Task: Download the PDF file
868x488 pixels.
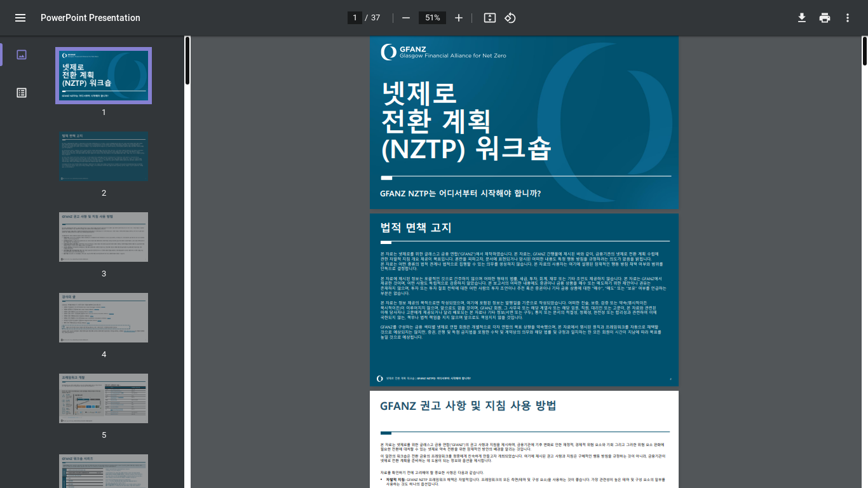Action: point(802,18)
